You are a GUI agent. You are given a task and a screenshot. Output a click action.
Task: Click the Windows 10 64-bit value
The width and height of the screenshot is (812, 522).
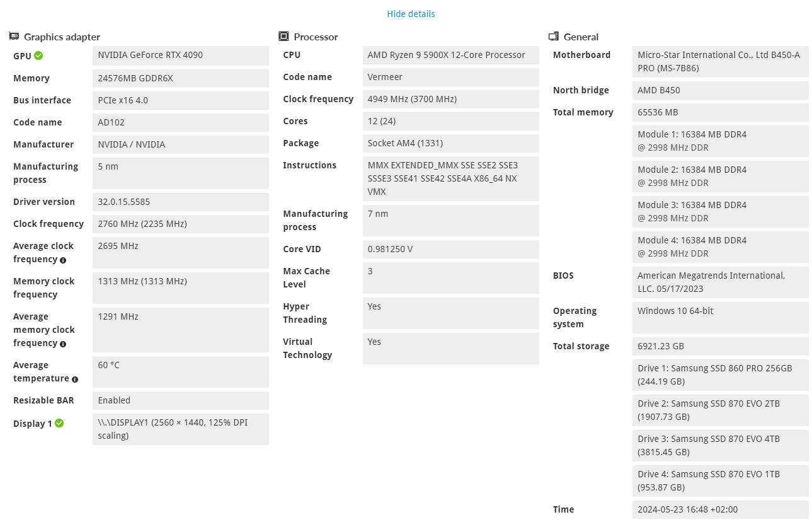pyautogui.click(x=721, y=318)
